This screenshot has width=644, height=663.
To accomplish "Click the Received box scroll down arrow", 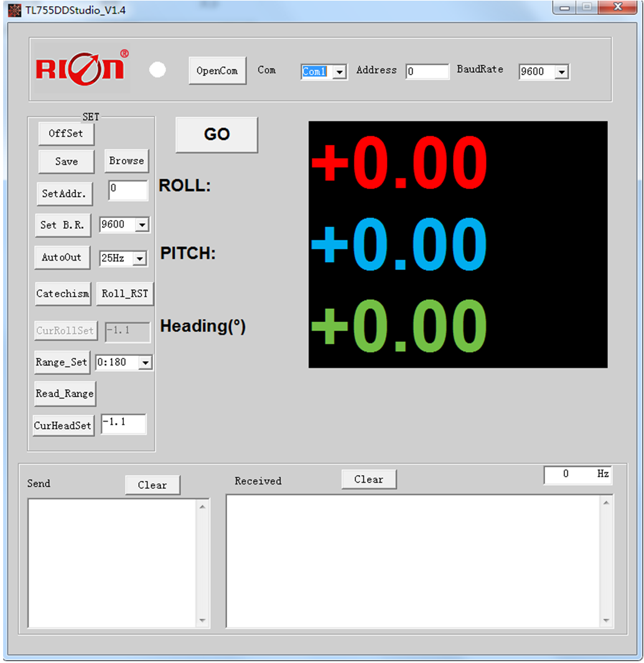I will [x=606, y=620].
